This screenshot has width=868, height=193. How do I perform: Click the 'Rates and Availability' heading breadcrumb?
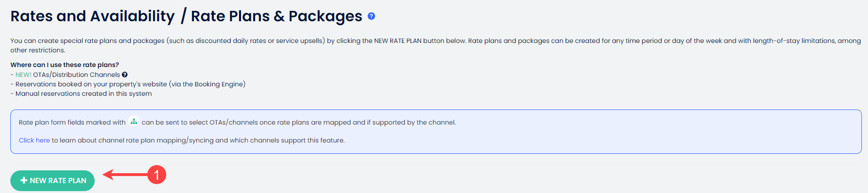92,16
